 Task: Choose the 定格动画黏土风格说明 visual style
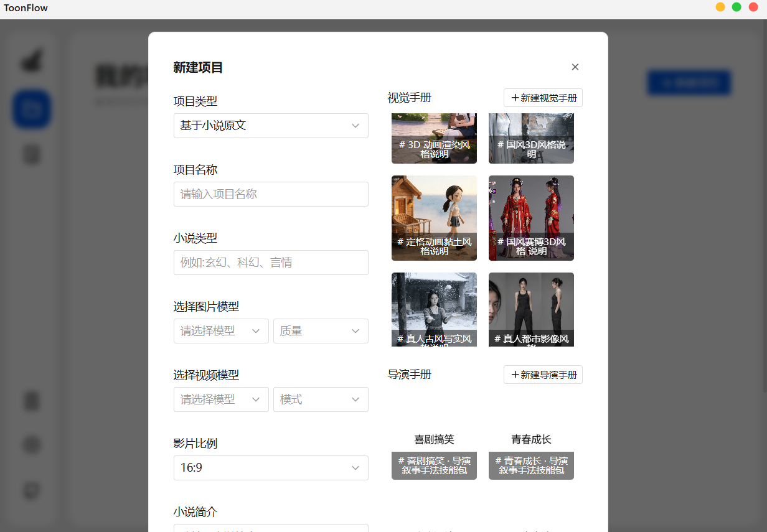(434, 218)
